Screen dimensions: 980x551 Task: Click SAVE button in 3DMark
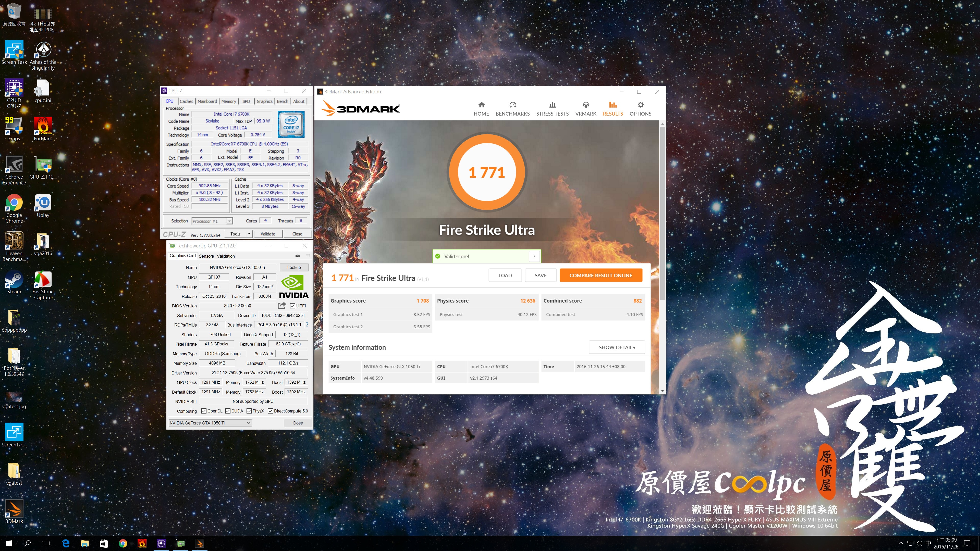tap(541, 275)
